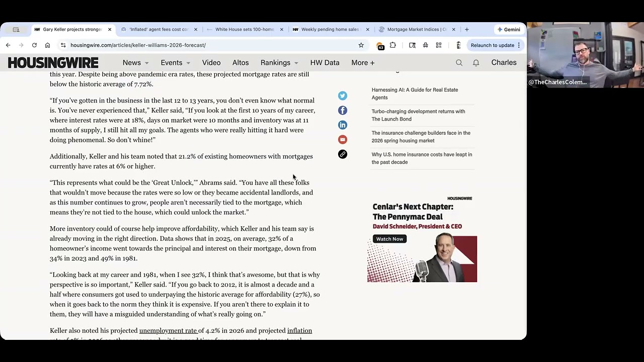644x362 pixels.
Task: Click paragraph mentioning 'Great Unlock'
Action: click(181, 198)
